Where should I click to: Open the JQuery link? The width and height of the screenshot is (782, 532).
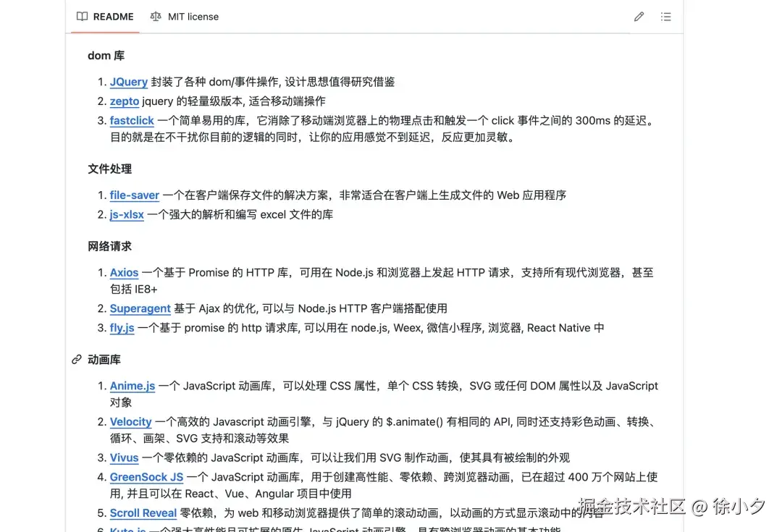[x=129, y=82]
